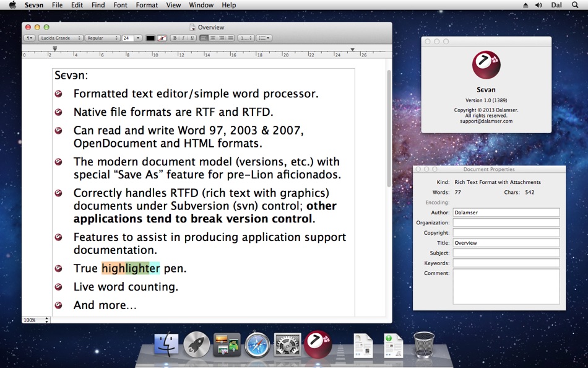Launch Launchpad rocket icon in Dock
Screen dimensions: 588x368
196,344
